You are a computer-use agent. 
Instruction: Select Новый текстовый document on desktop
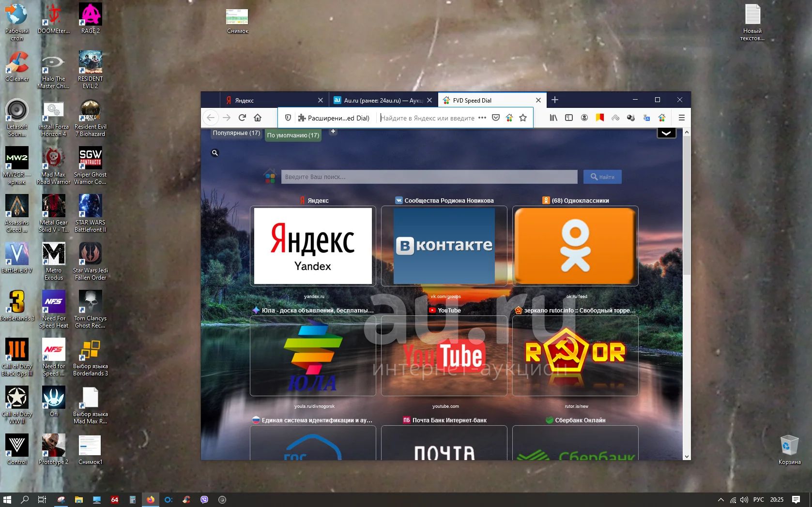[752, 22]
